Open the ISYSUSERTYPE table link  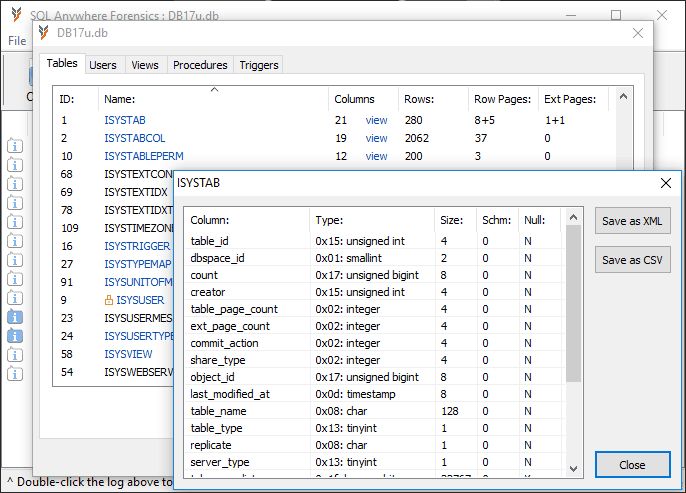pos(139,336)
